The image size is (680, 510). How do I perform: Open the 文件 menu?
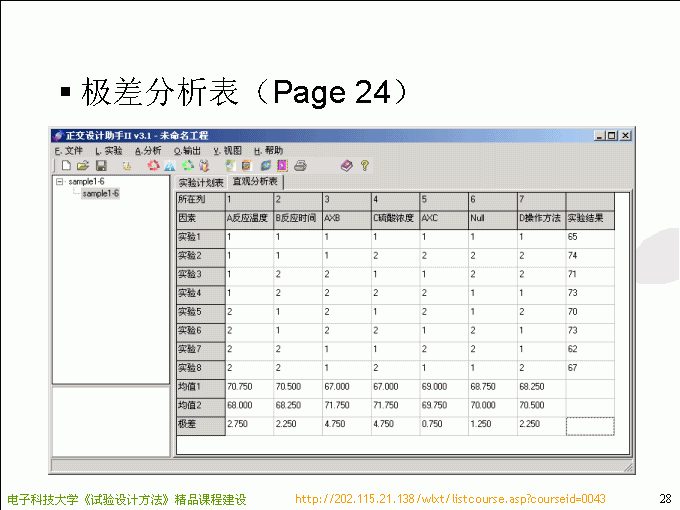pos(68,150)
